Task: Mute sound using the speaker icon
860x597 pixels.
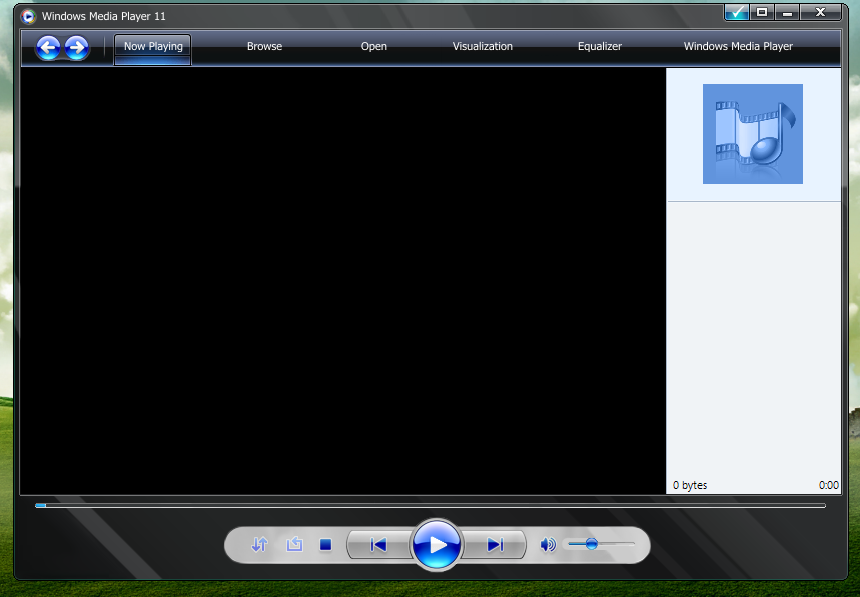Action: pyautogui.click(x=547, y=545)
